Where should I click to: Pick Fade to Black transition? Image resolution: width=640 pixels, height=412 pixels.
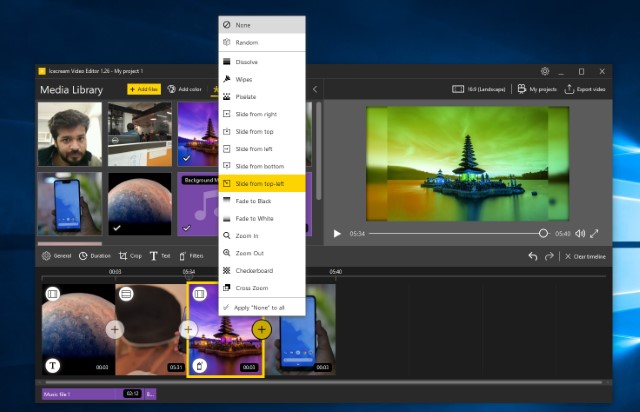tap(262, 201)
